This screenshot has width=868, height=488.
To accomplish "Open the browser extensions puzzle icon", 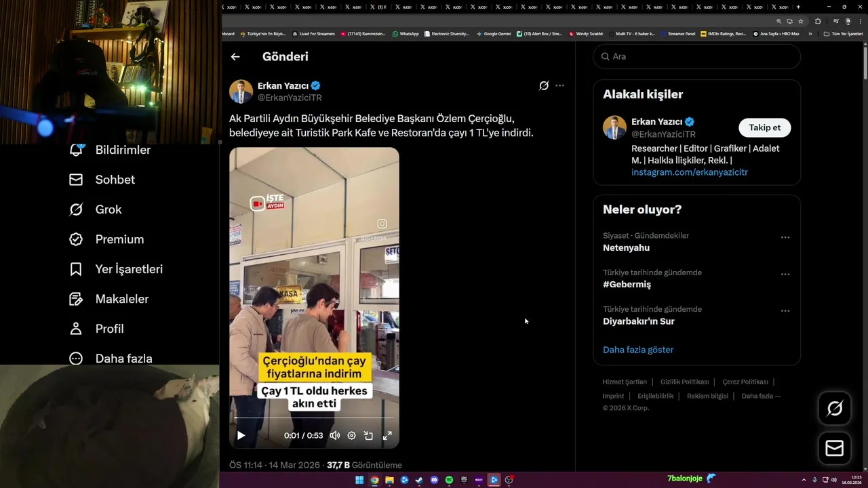I will pos(818,21).
